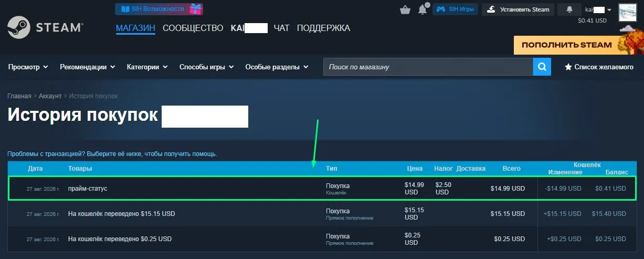Image resolution: width=644 pixels, height=259 pixels.
Task: Open the ПОДДЕРЖКА menu item
Action: [x=323, y=28]
